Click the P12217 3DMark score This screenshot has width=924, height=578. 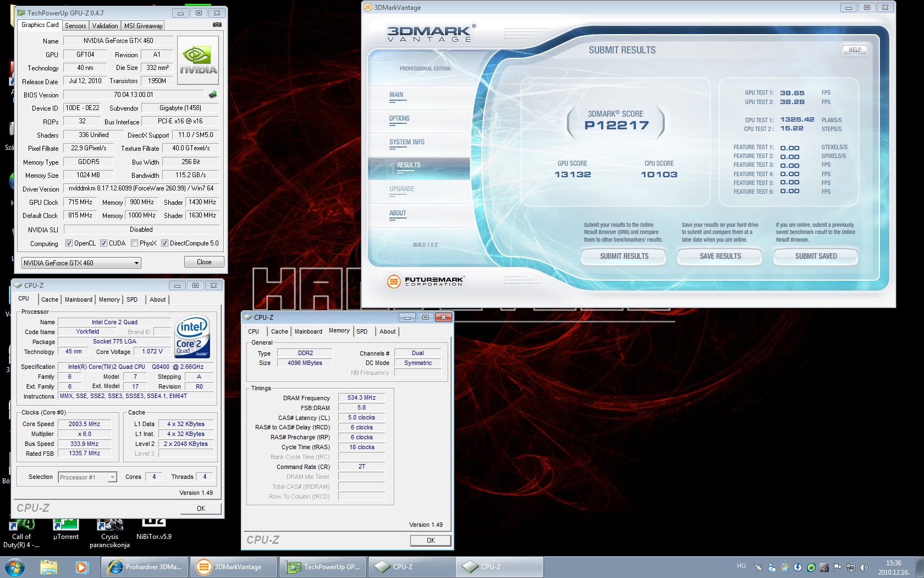click(x=617, y=126)
